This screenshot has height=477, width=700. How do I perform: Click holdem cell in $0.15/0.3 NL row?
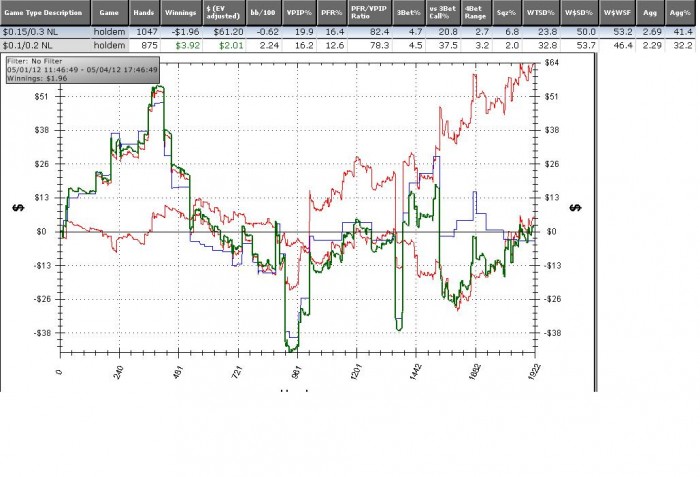pyautogui.click(x=109, y=32)
